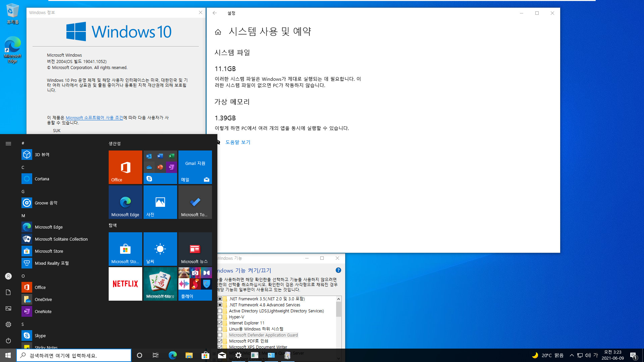The image size is (644, 362).
Task: Toggle .NET Framework 4.8 Advanced Services checkbox
Action: pyautogui.click(x=220, y=305)
